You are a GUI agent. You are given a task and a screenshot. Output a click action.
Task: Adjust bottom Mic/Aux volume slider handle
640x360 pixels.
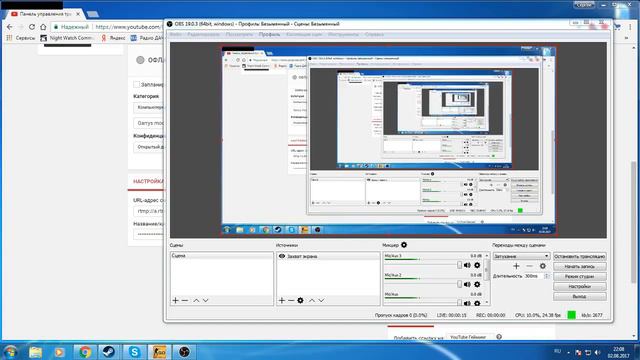(x=460, y=303)
